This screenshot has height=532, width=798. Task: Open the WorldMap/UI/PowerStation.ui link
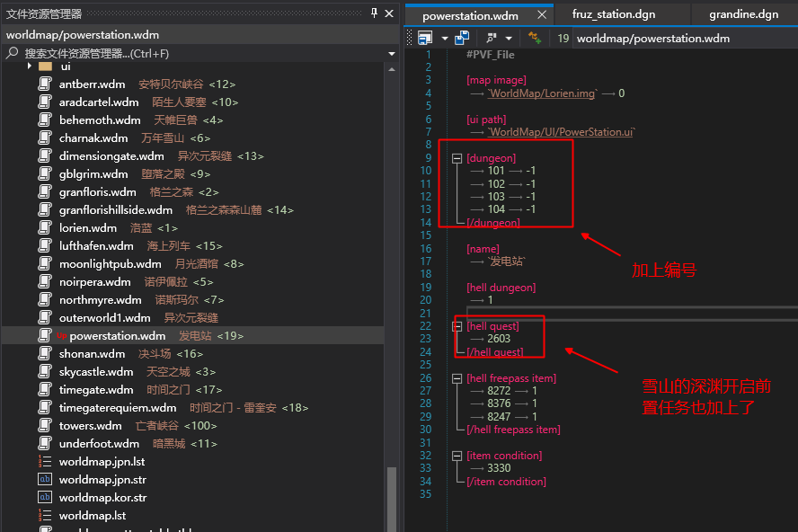(562, 132)
